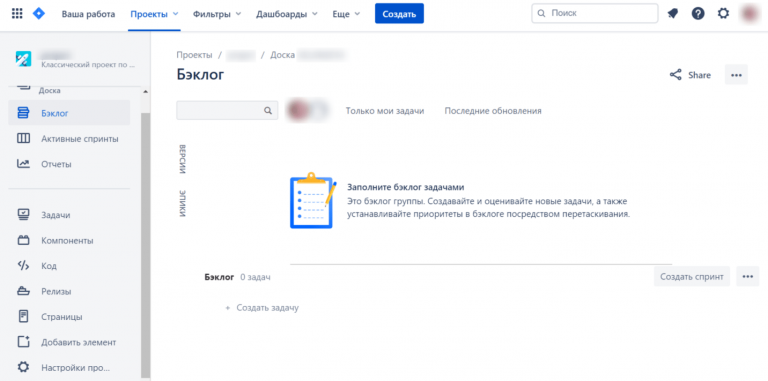Click the plus icon beside Создать задачу
Screen dimensions: 768x381
click(227, 308)
